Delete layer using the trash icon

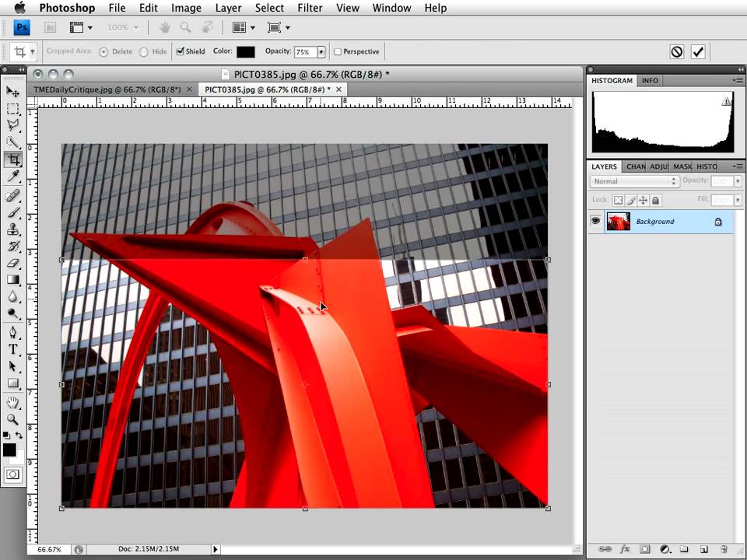pos(724,549)
